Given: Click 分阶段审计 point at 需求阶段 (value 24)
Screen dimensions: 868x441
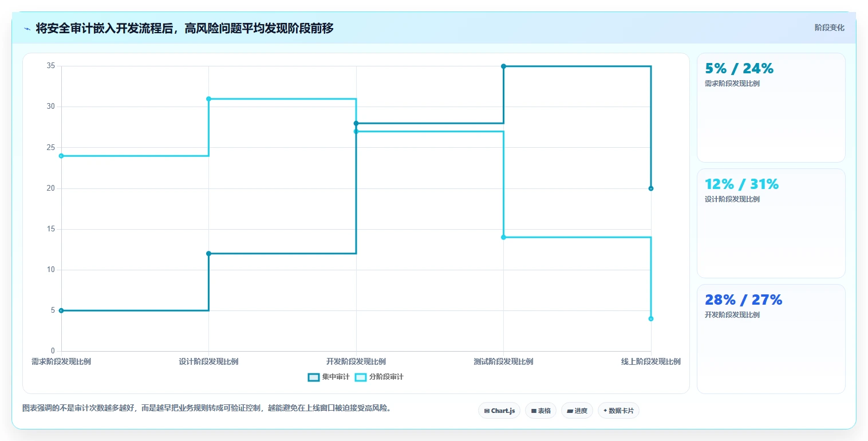Looking at the screenshot, I should tap(61, 156).
